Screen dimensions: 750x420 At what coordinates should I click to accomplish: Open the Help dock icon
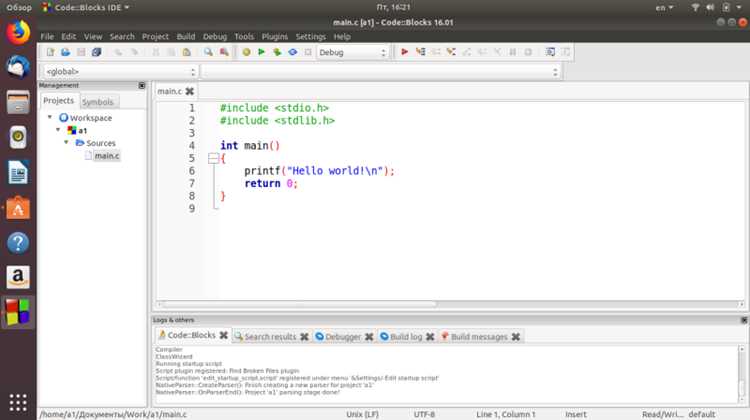click(x=18, y=243)
